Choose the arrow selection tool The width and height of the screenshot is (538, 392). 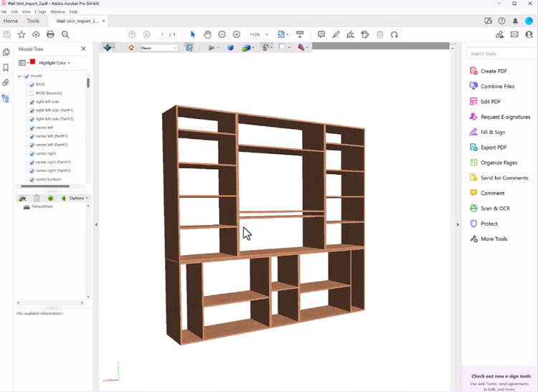pos(192,34)
